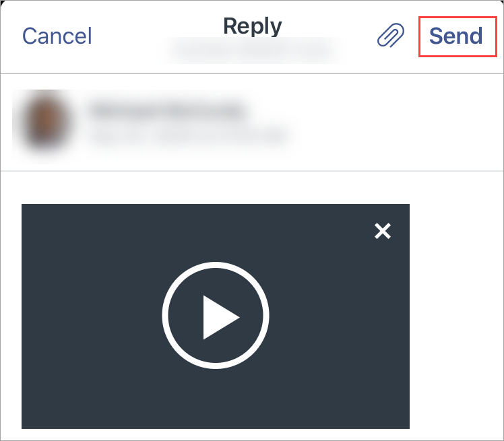This screenshot has width=504, height=441.
Task: Select the blurred sender name
Action: pos(167,111)
